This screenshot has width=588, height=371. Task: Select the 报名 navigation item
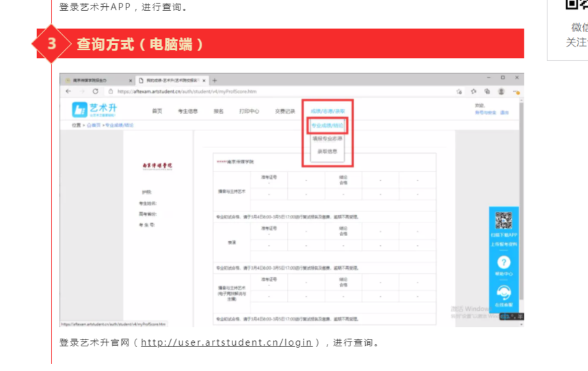click(218, 111)
